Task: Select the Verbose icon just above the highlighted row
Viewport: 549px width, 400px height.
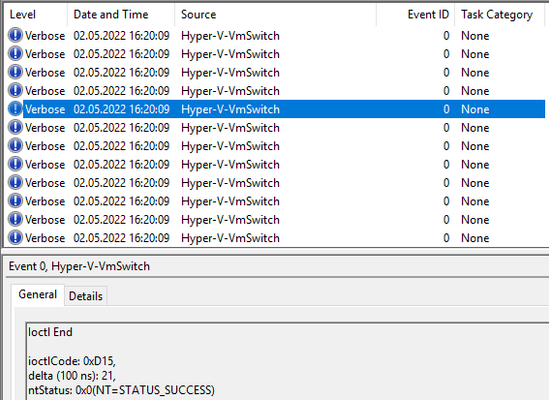Action: pyautogui.click(x=15, y=90)
